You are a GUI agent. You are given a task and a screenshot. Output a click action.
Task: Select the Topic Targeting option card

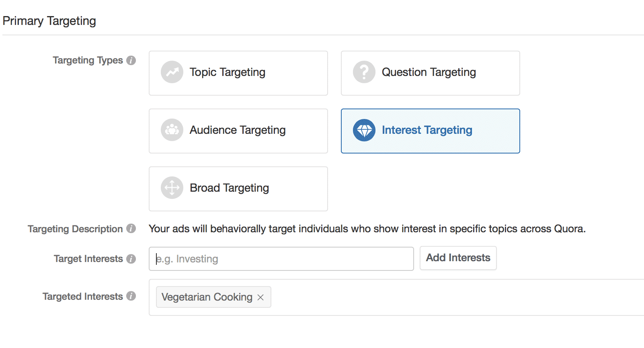238,73
